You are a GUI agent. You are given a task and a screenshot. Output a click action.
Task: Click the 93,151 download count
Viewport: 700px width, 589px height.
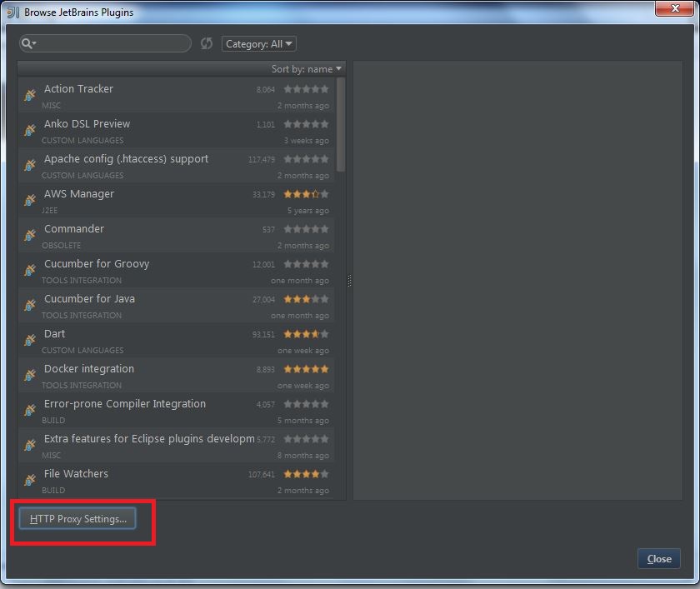[264, 334]
